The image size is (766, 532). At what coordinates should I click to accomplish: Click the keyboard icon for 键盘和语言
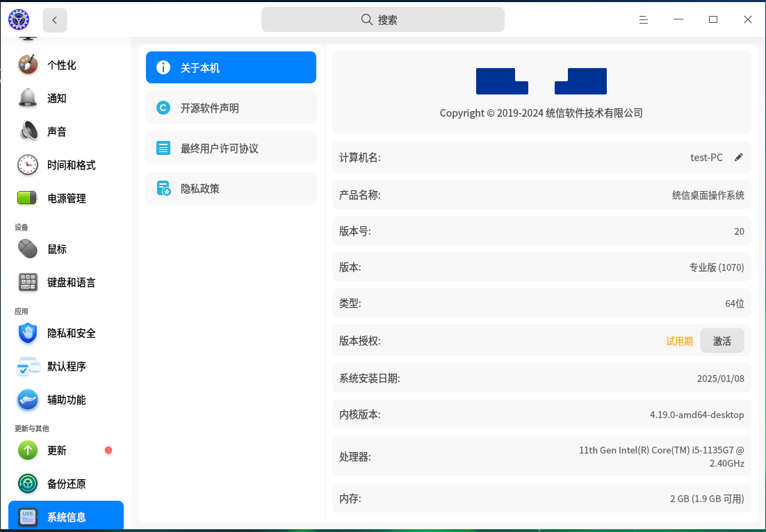(28, 282)
